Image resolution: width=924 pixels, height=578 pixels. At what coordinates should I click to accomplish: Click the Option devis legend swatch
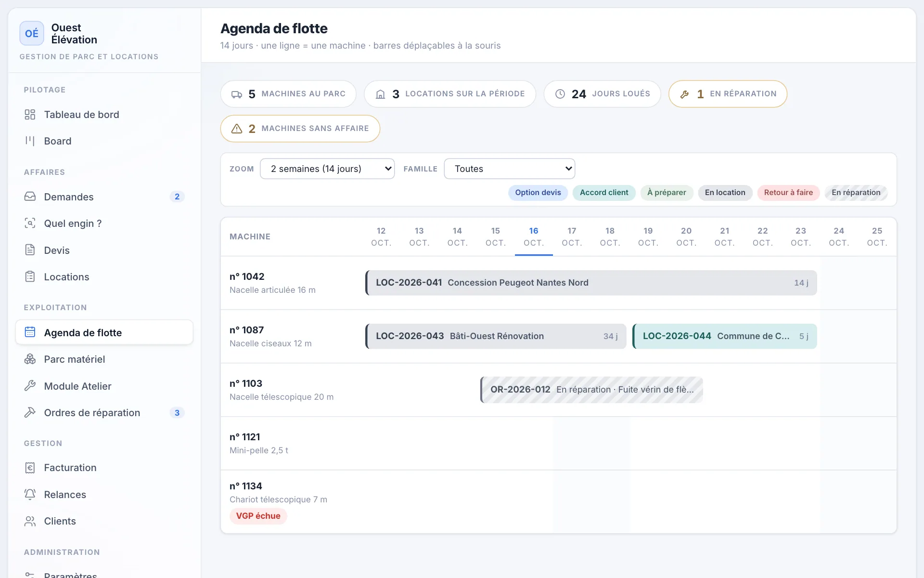click(538, 193)
